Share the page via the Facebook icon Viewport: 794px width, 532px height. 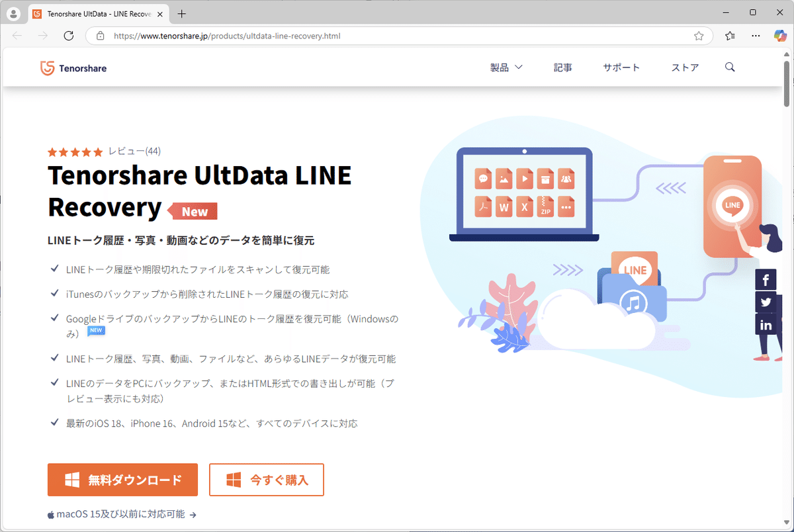(x=766, y=280)
